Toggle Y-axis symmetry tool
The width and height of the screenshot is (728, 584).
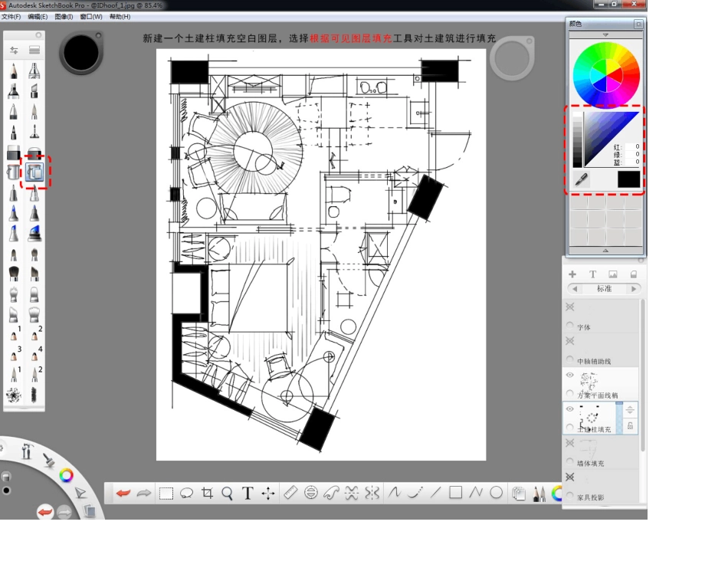pyautogui.click(x=372, y=493)
